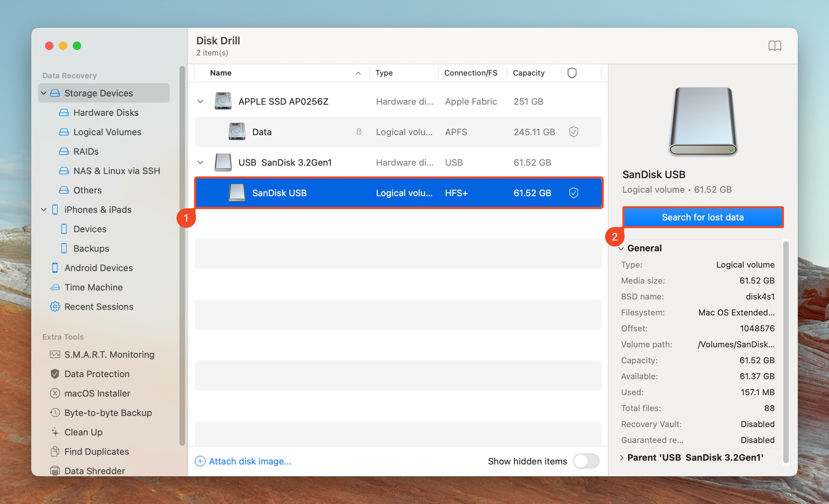Open the help book icon

tap(775, 46)
